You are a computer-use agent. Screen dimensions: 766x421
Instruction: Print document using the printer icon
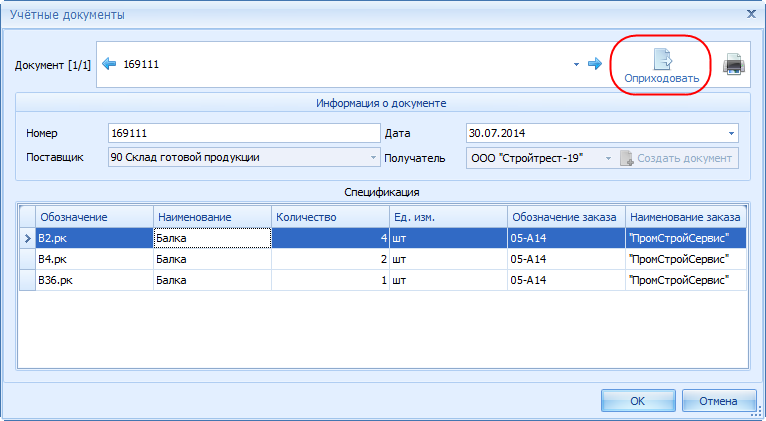(734, 64)
